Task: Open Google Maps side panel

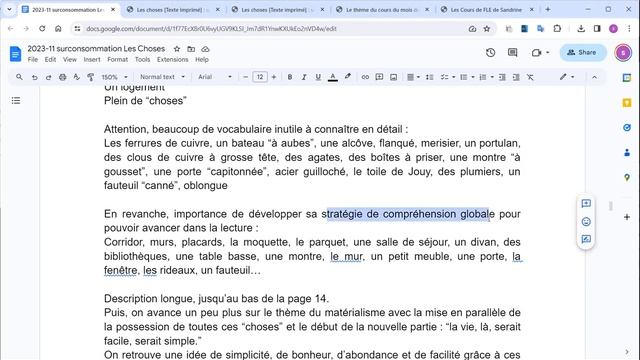Action: [x=627, y=178]
